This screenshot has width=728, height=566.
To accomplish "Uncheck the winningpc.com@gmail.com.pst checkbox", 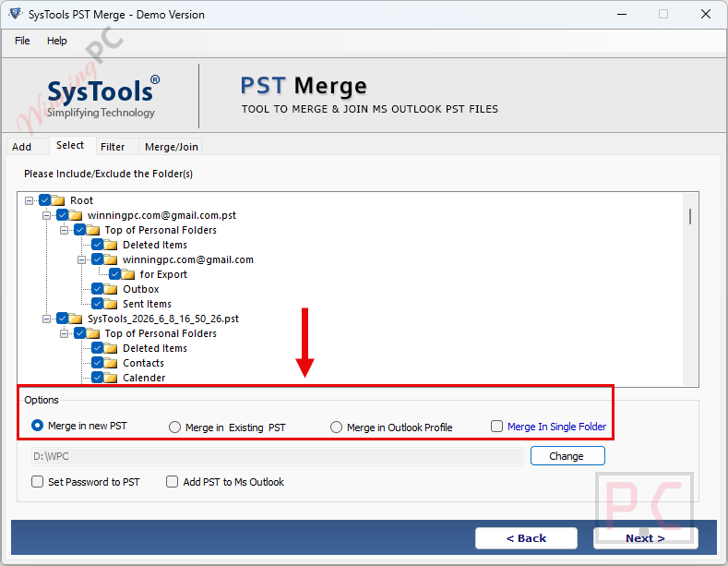I will pos(62,215).
